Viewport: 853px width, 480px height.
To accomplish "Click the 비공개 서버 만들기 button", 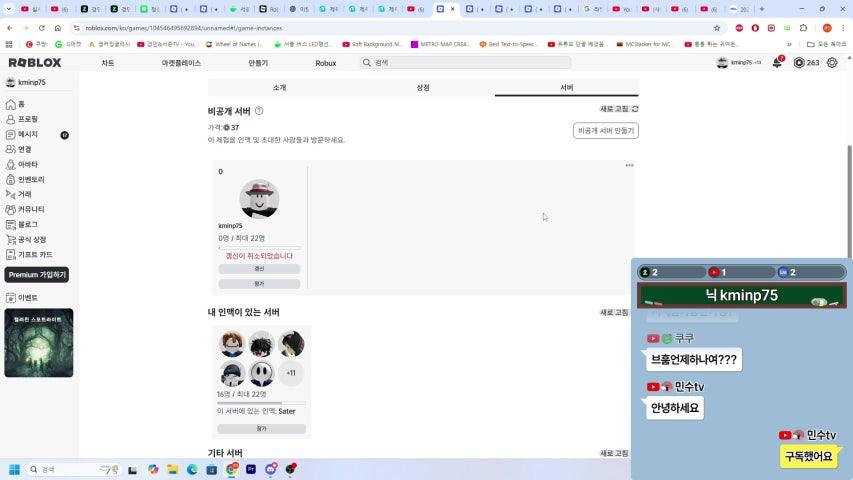I will [x=605, y=131].
